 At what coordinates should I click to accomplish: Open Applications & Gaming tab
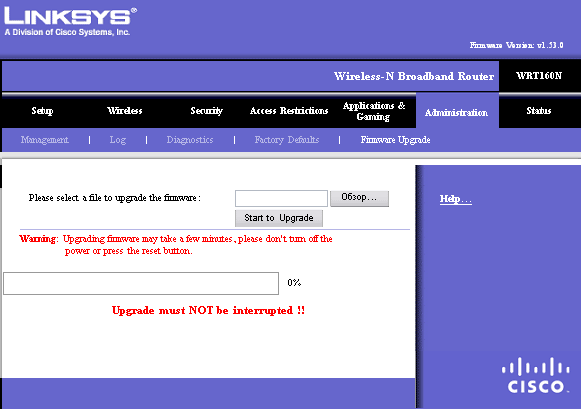(374, 111)
